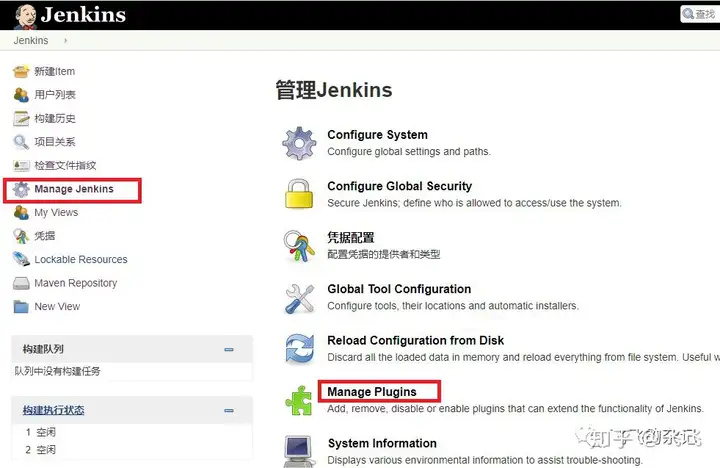Click the Configure Global Security padlock icon
Viewport: 720px width, 468px height.
point(299,194)
